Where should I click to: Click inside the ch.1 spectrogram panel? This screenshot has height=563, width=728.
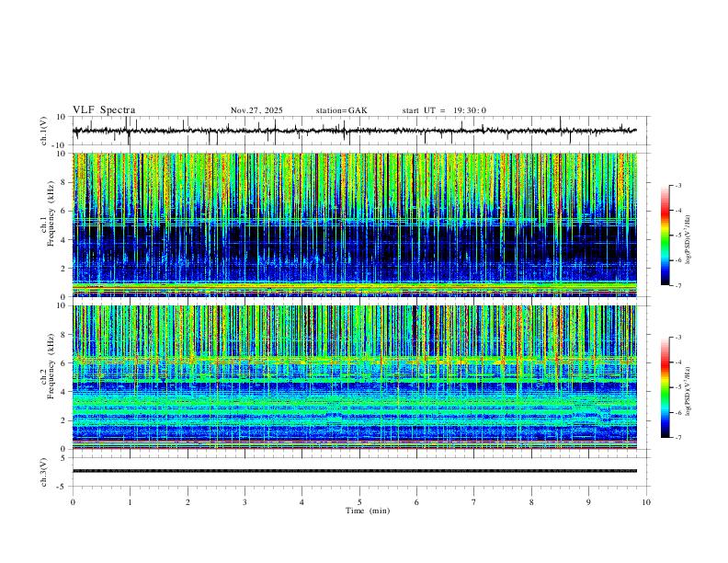tap(355, 224)
